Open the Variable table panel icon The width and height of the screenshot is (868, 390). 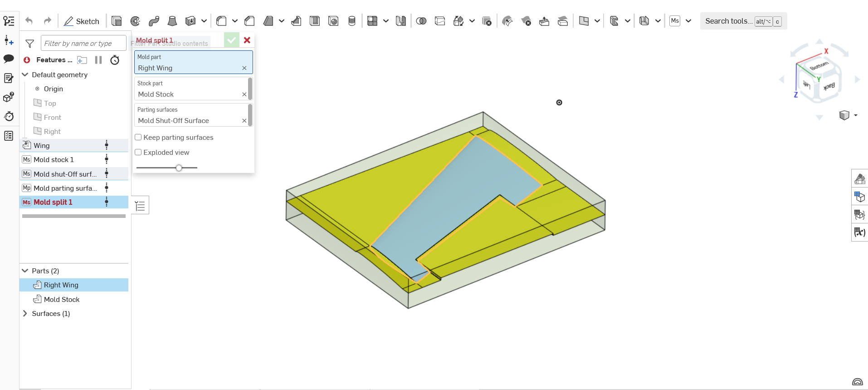click(860, 232)
